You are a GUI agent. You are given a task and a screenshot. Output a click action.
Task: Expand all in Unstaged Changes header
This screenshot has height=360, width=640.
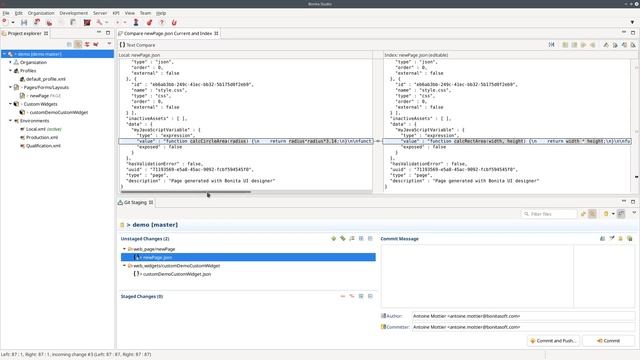pyautogui.click(x=361, y=238)
